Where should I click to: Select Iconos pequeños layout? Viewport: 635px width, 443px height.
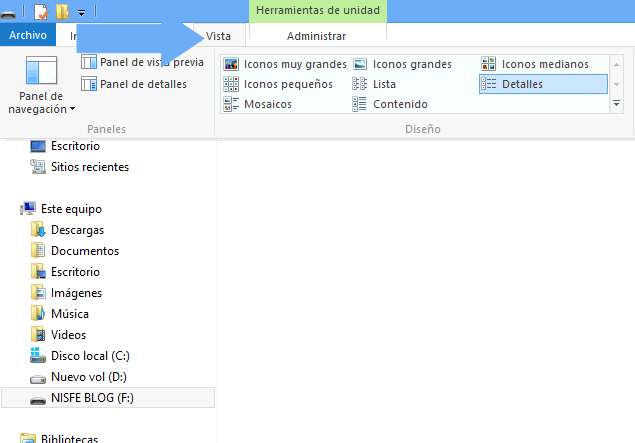(x=278, y=84)
